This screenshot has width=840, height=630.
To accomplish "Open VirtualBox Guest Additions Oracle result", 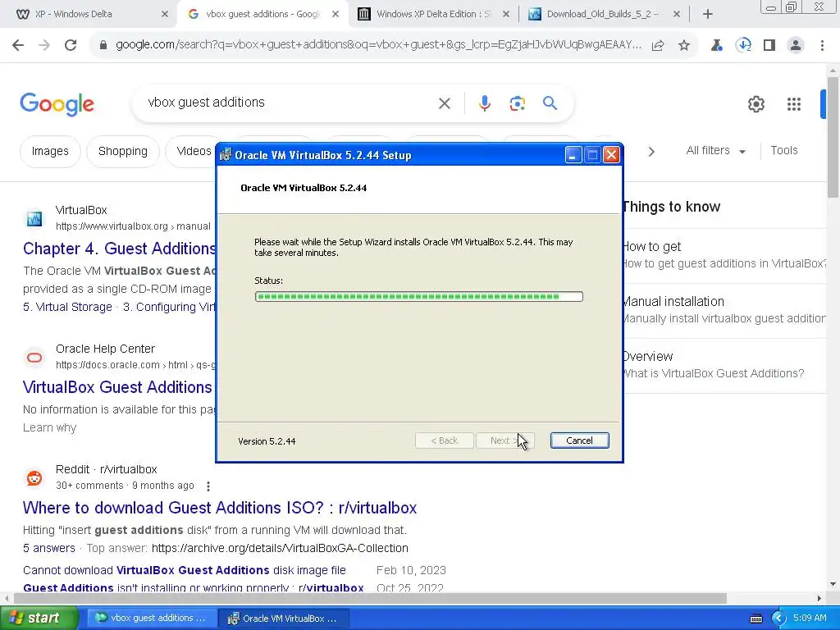I will pos(117,387).
